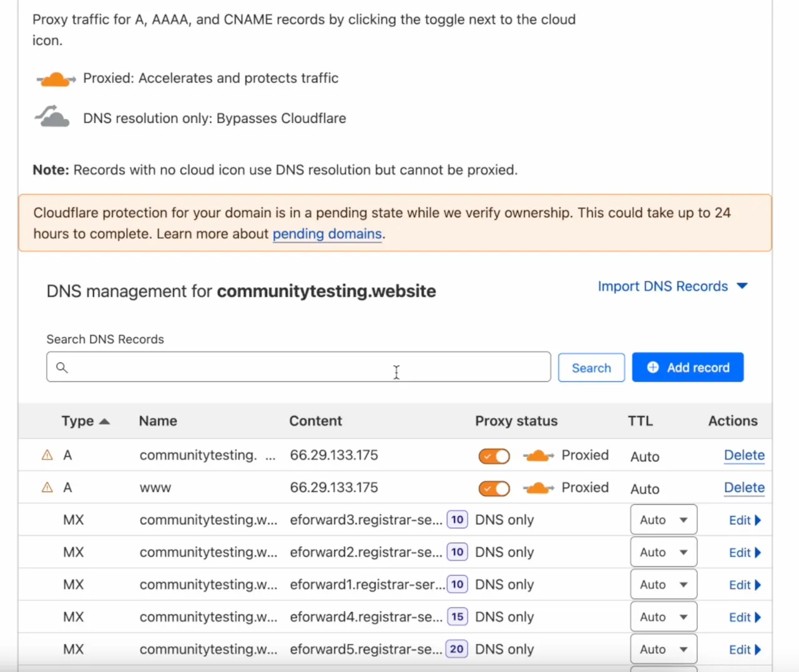Delete the communitytesting A record
Viewport: 799px width, 672px height.
click(x=744, y=455)
